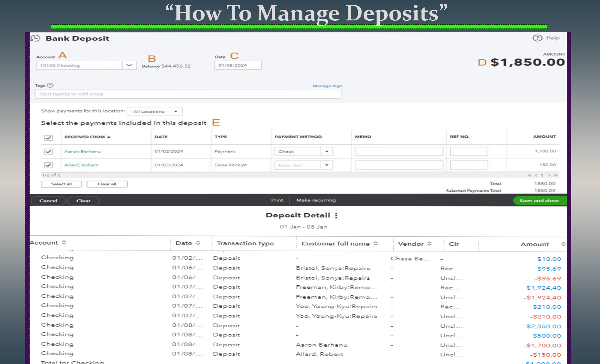Toggle the header select-all payments checkbox
600x364 pixels.
[48, 137]
